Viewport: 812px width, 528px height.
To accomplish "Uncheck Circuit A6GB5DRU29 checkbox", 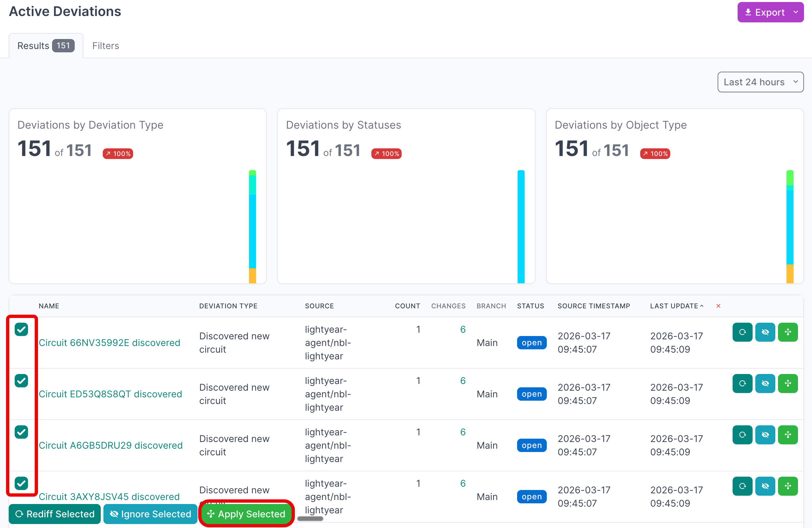I will click(21, 432).
